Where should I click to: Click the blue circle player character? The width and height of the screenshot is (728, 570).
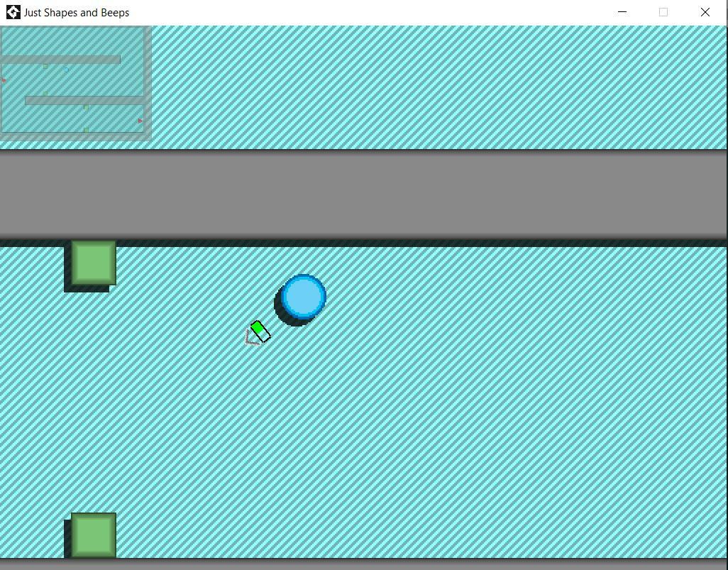click(304, 297)
